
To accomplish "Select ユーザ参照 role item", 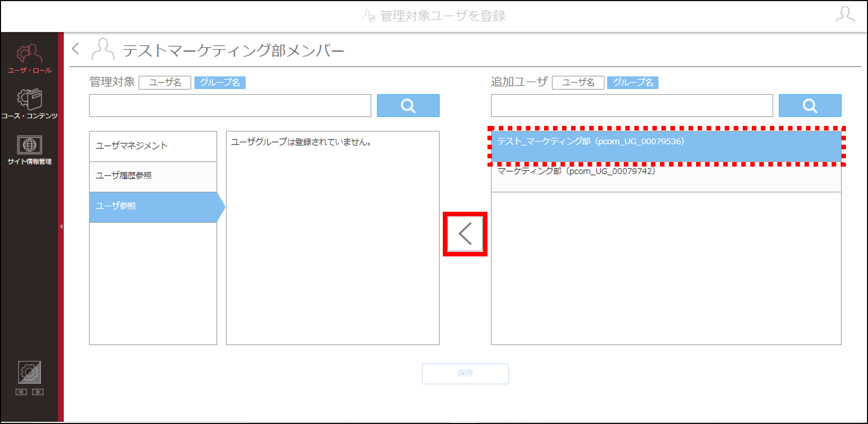I will [x=157, y=207].
